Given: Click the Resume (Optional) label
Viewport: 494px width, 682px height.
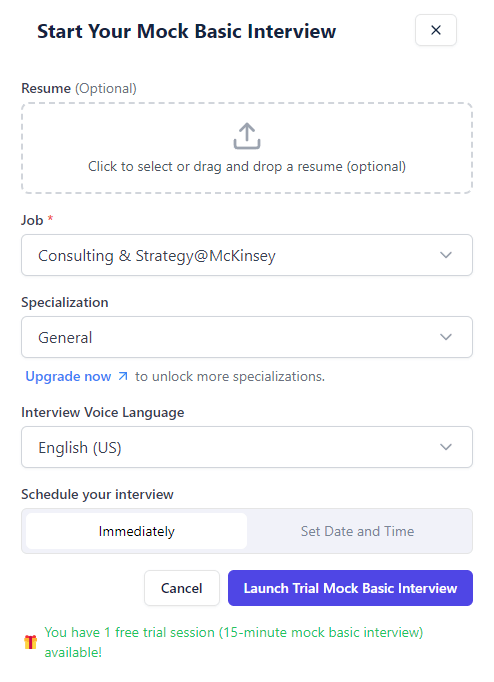Looking at the screenshot, I should [79, 88].
